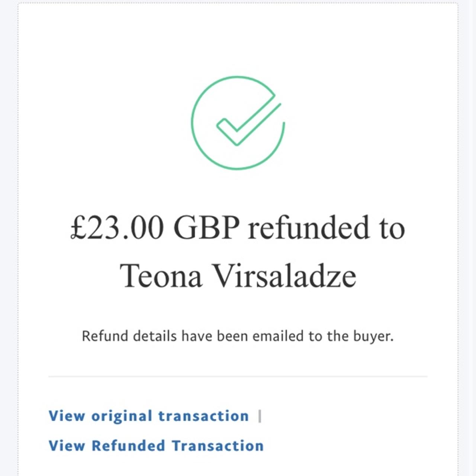Click the 'Refund details have been emailed' message

coord(237,336)
